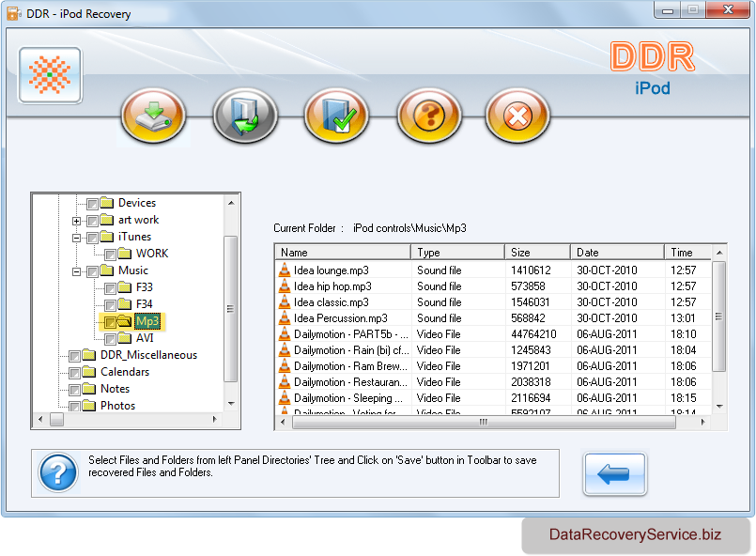Check the Calendars folder checkbox
Image resolution: width=756 pixels, height=556 pixels.
pos(75,373)
